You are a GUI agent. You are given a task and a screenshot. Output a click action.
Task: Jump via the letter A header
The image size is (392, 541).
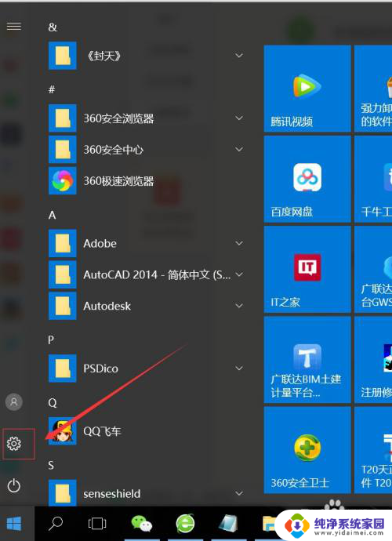tap(52, 216)
